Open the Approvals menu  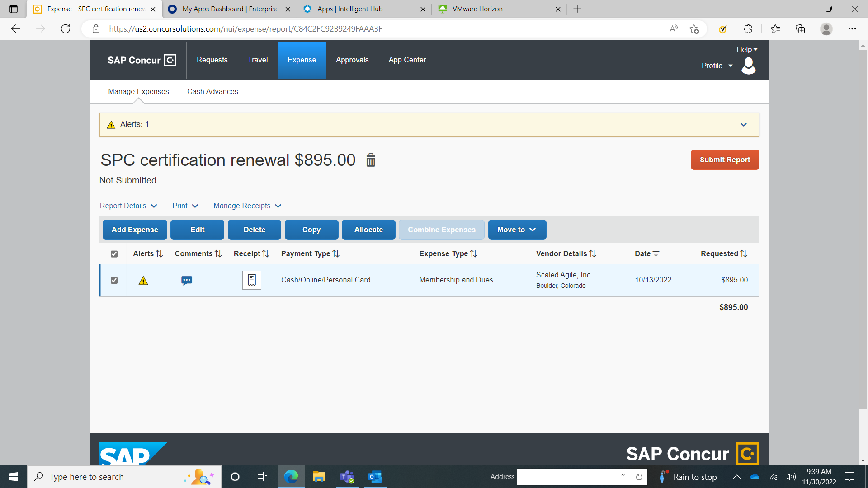click(x=352, y=60)
